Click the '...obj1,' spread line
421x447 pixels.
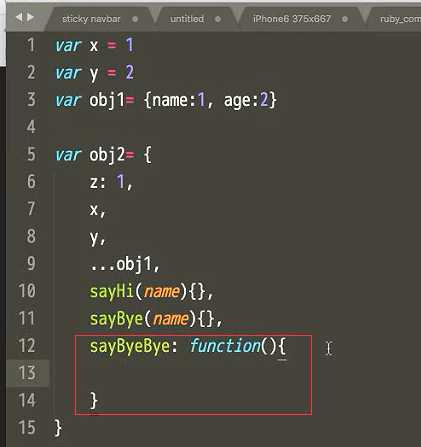(125, 264)
